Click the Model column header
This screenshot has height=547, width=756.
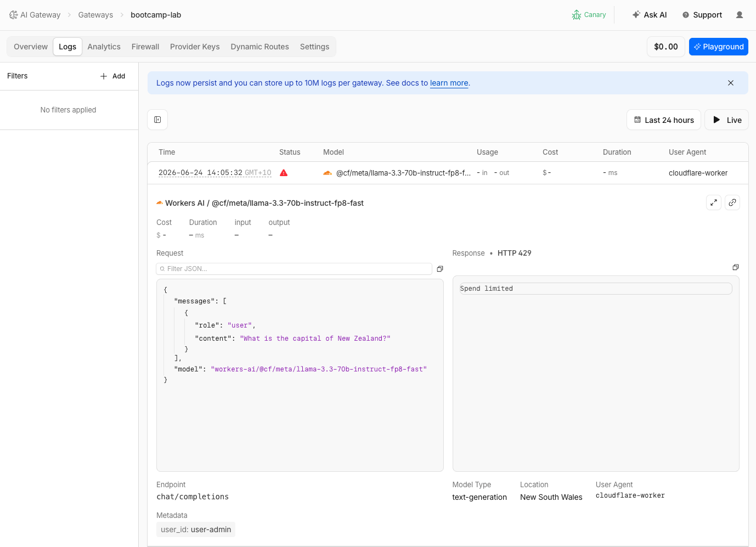[x=334, y=152]
